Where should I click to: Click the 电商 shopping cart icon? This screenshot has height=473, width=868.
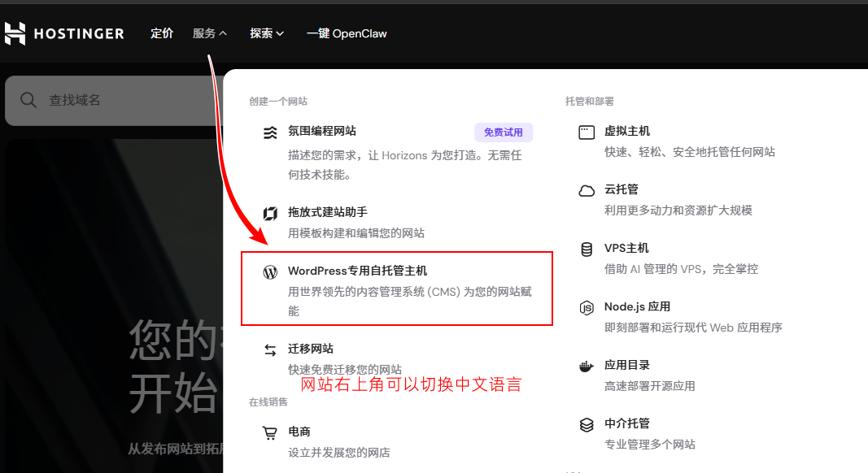coord(270,432)
